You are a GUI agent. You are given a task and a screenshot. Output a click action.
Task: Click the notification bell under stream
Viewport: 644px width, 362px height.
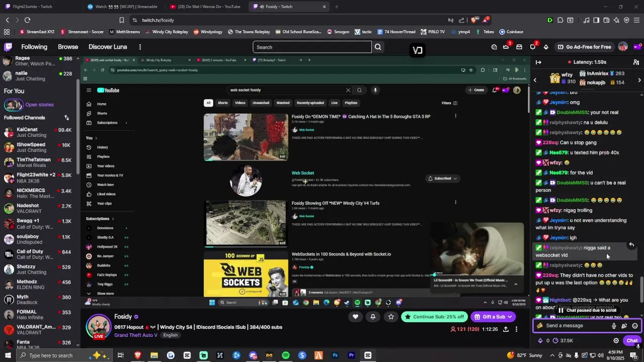click(373, 317)
